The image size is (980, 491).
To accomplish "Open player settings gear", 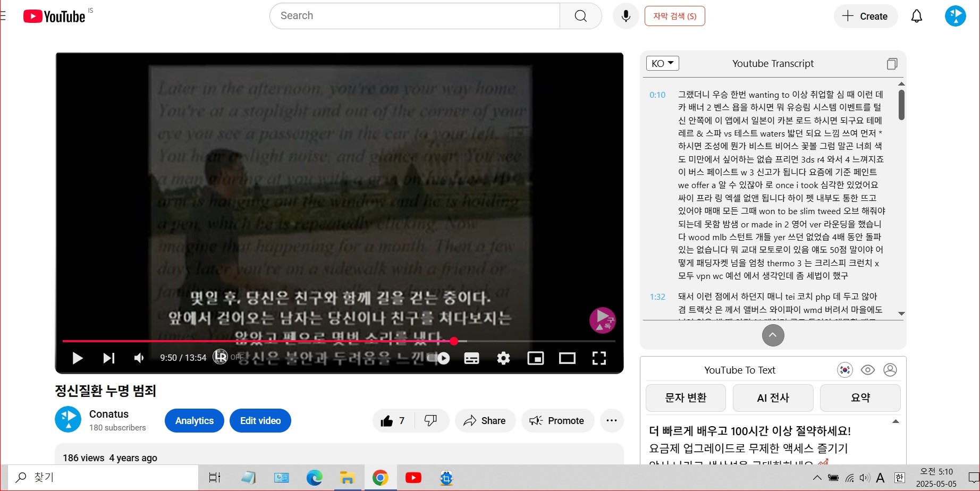I will (x=503, y=358).
